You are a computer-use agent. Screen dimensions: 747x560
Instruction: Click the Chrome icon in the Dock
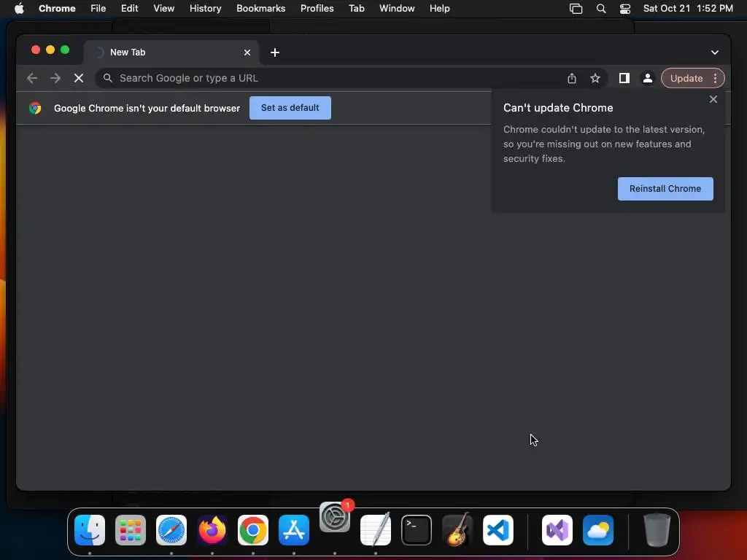click(x=253, y=530)
